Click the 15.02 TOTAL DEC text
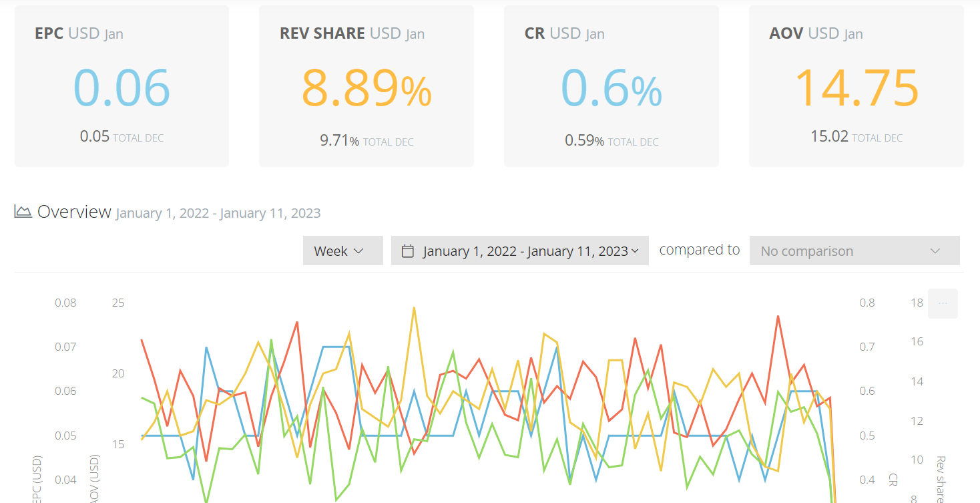 pyautogui.click(x=856, y=137)
